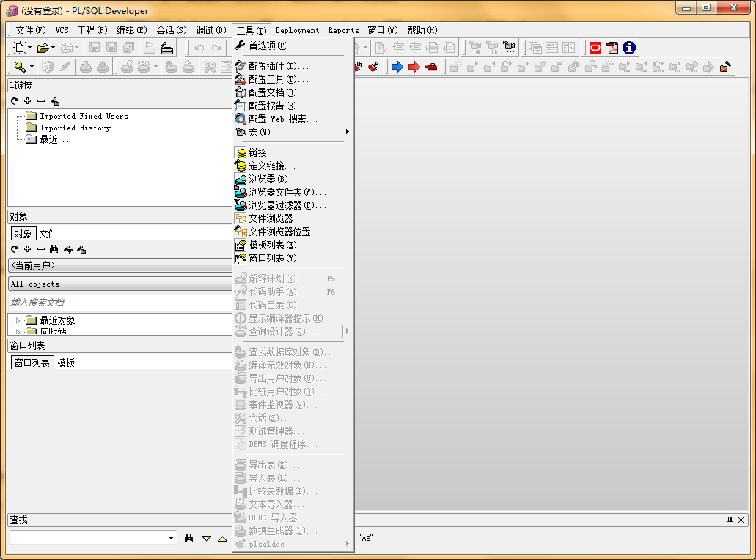The height and width of the screenshot is (560, 756).
Task: Choose 文件浏览器位置 menu item
Action: [293, 232]
